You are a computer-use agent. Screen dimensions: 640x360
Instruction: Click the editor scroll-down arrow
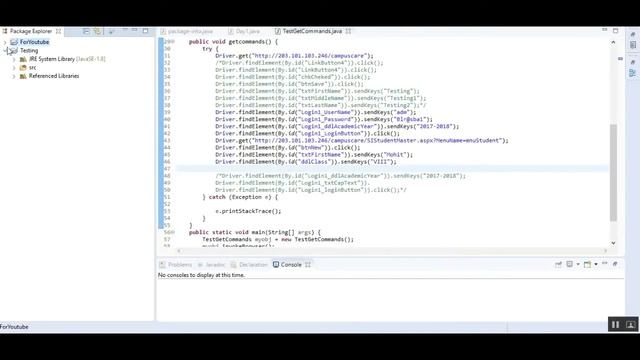pyautogui.click(x=613, y=243)
